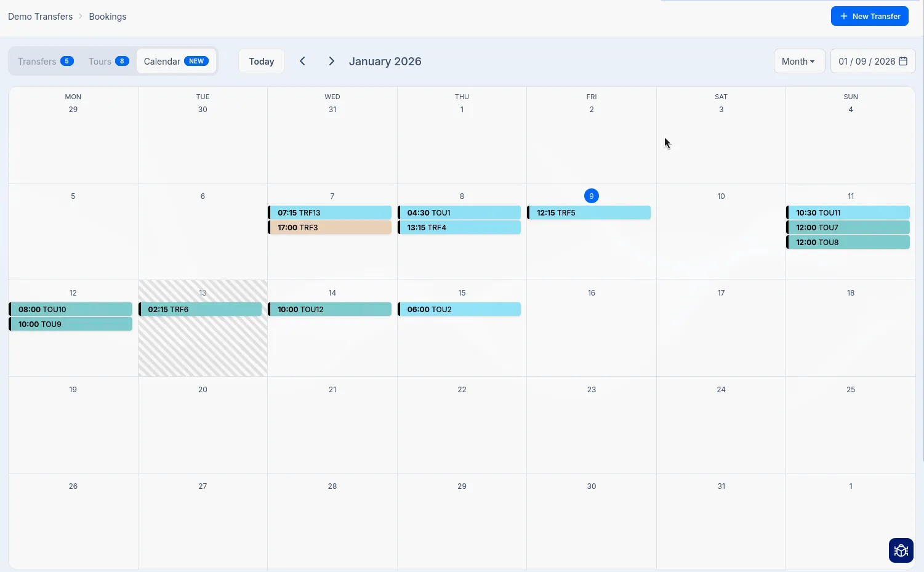
Task: Navigate to previous month with left chevron
Action: (x=302, y=61)
